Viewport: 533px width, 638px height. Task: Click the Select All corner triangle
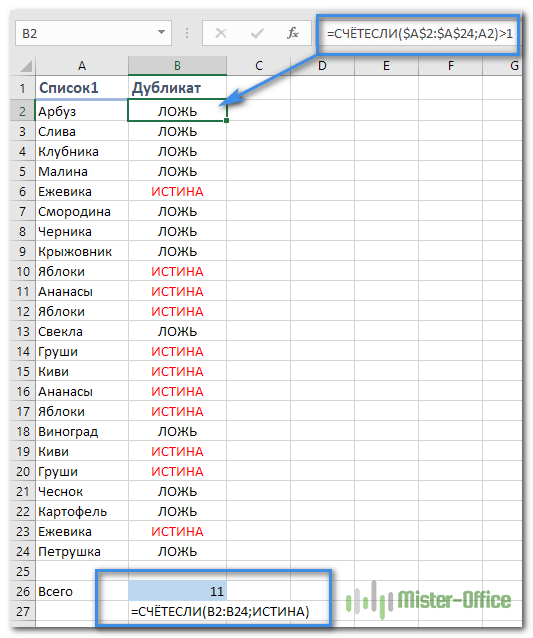point(25,66)
